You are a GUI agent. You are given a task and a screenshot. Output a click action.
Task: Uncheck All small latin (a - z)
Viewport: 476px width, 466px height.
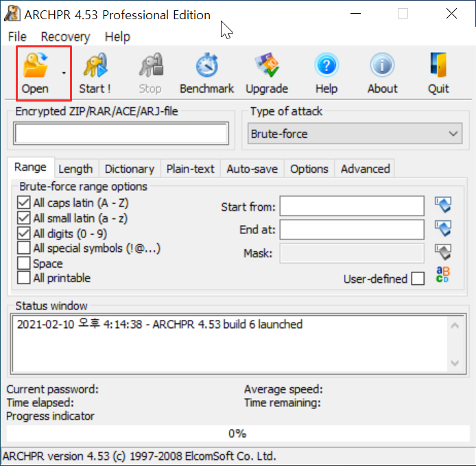point(24,218)
